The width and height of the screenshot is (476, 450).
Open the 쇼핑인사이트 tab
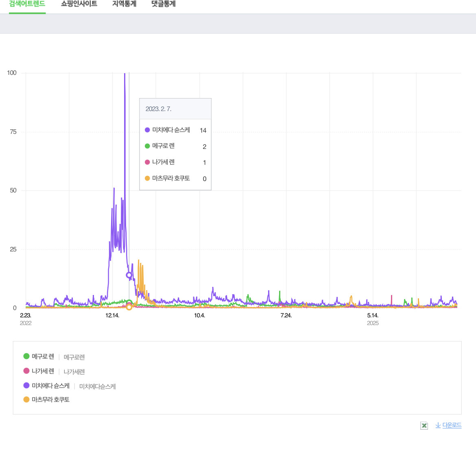coord(79,4)
